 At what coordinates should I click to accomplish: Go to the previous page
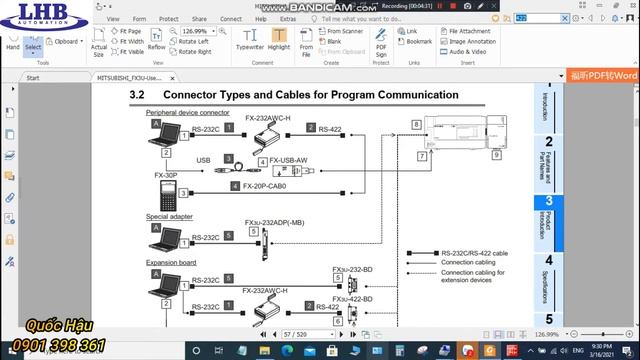point(275,335)
